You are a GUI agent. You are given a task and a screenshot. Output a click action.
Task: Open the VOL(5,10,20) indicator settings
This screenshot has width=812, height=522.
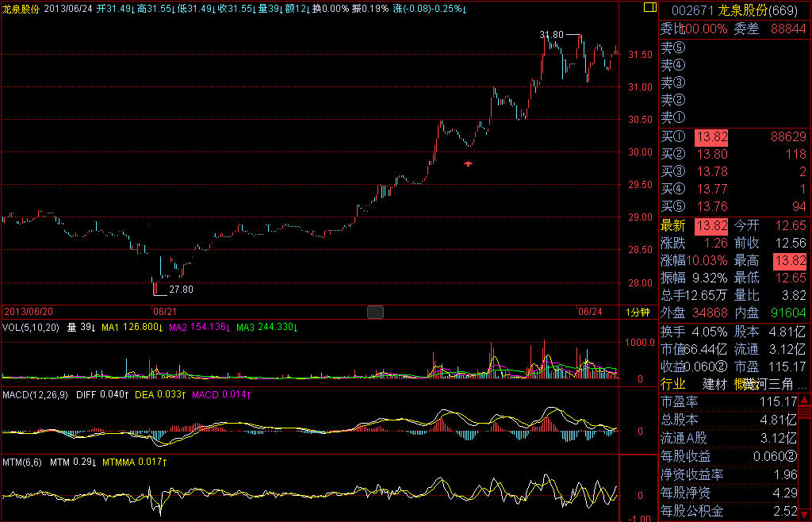(30, 327)
